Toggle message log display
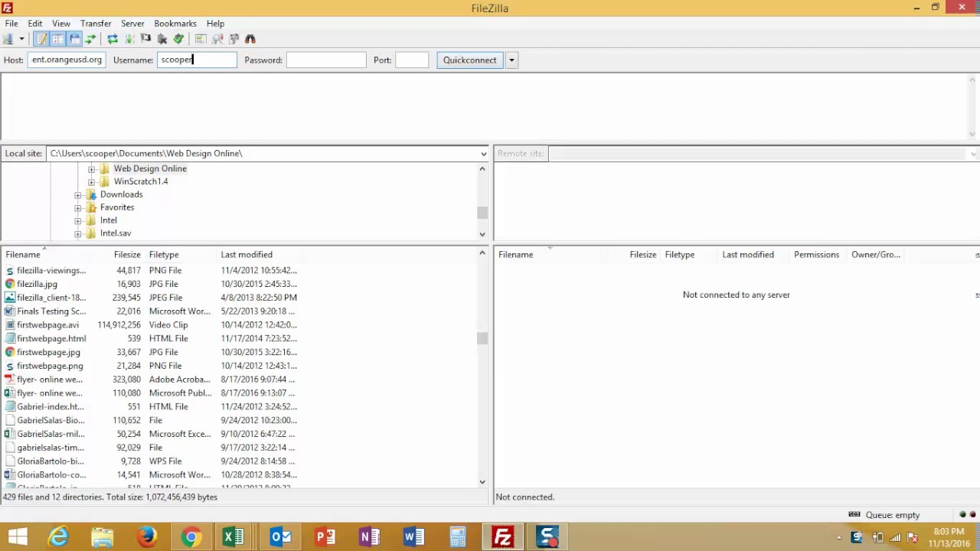Viewport: 980px width, 551px height. 41,39
